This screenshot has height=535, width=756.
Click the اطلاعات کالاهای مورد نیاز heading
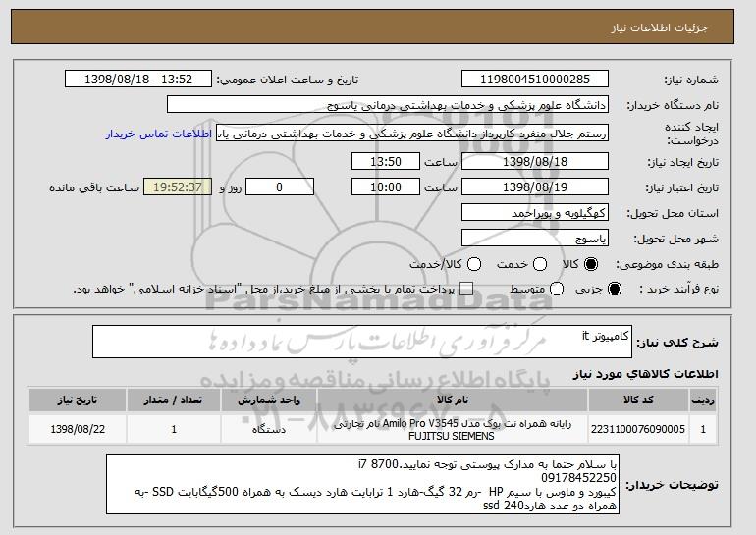(x=645, y=374)
